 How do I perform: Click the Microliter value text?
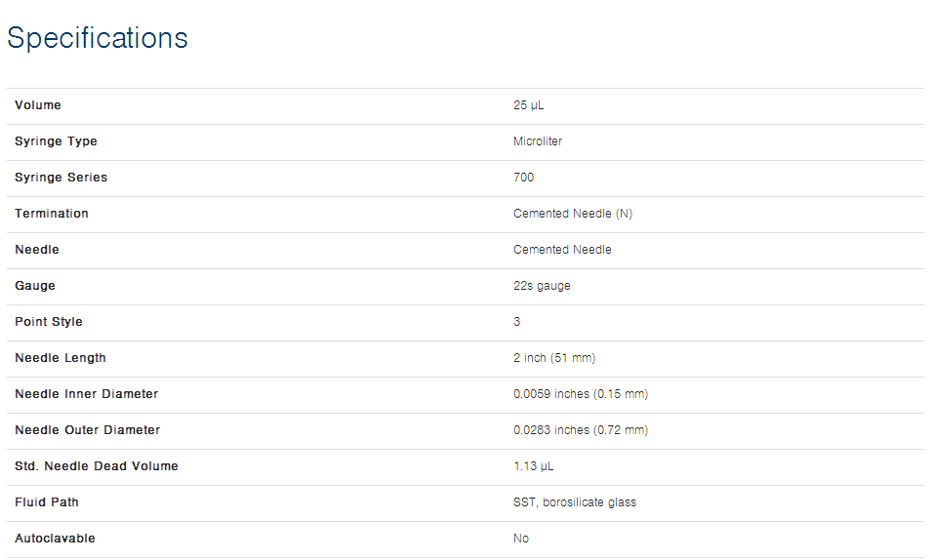(538, 141)
